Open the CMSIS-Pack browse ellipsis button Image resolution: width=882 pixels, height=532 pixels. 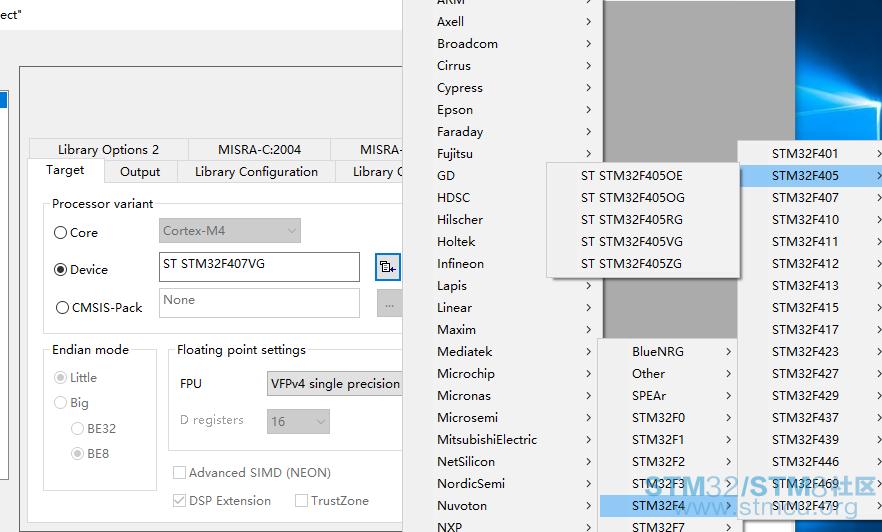(x=389, y=304)
